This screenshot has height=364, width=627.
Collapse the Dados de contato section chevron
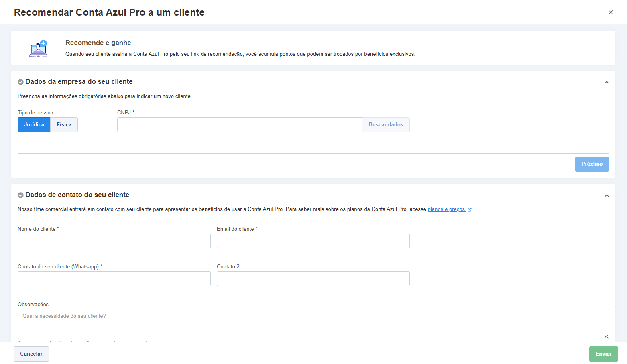pos(607,195)
